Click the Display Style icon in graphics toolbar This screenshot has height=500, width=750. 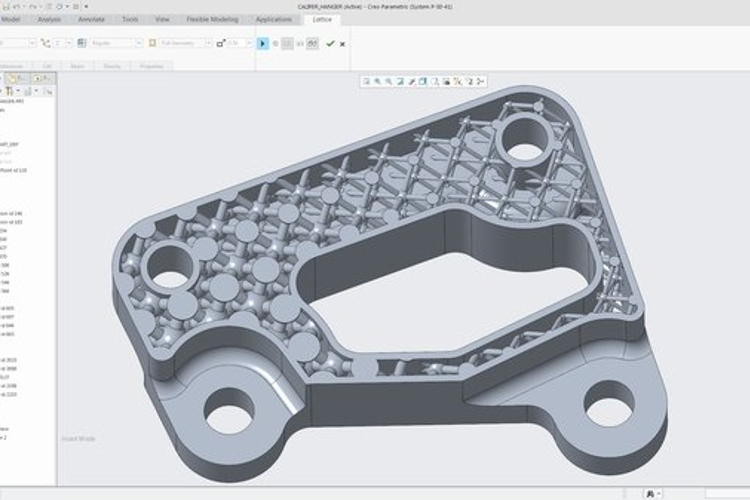(x=423, y=81)
